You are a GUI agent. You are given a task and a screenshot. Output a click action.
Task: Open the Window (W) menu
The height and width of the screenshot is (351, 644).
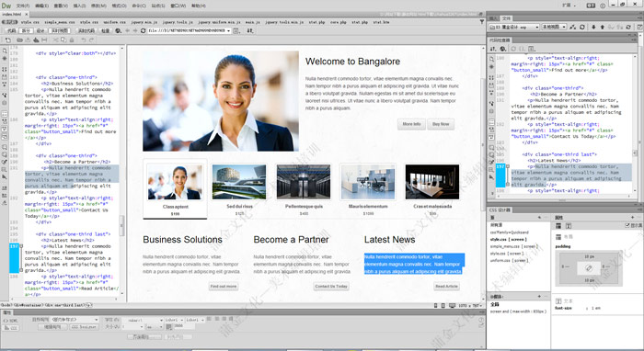click(x=178, y=6)
